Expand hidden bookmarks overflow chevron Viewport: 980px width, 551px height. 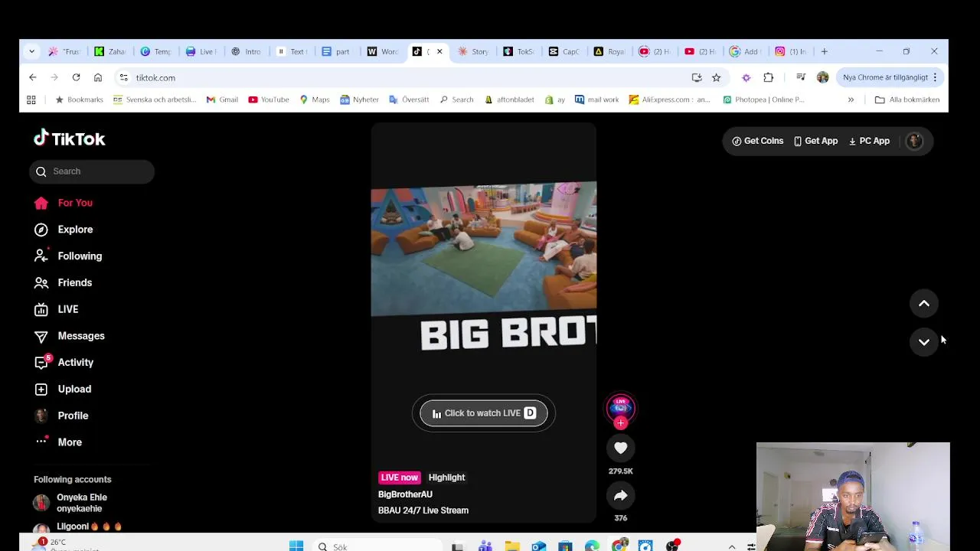(x=851, y=99)
